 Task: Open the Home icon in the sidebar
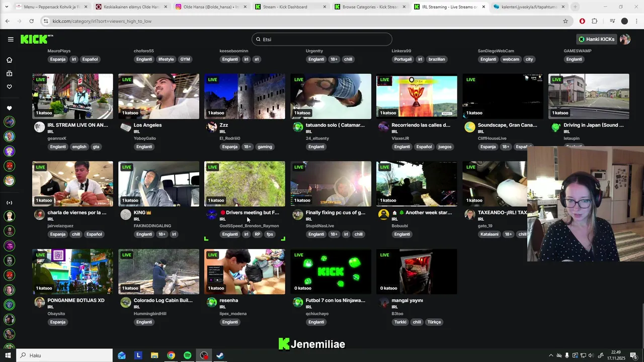9,60
